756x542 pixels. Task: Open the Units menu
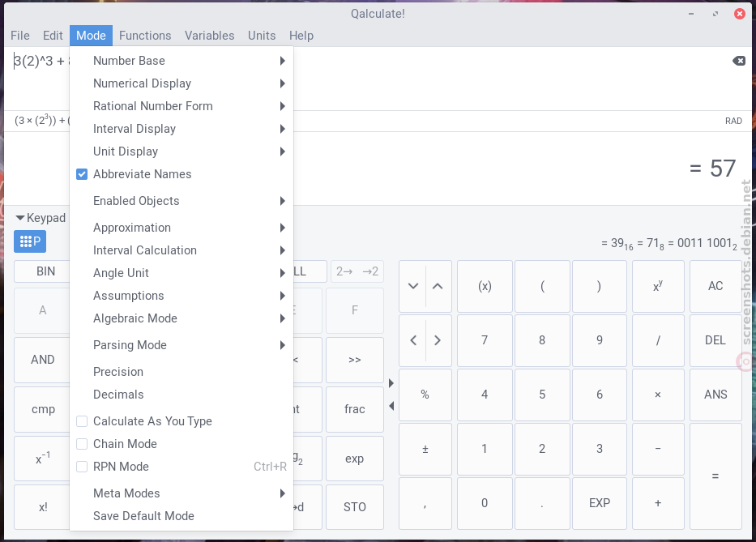pyautogui.click(x=262, y=36)
